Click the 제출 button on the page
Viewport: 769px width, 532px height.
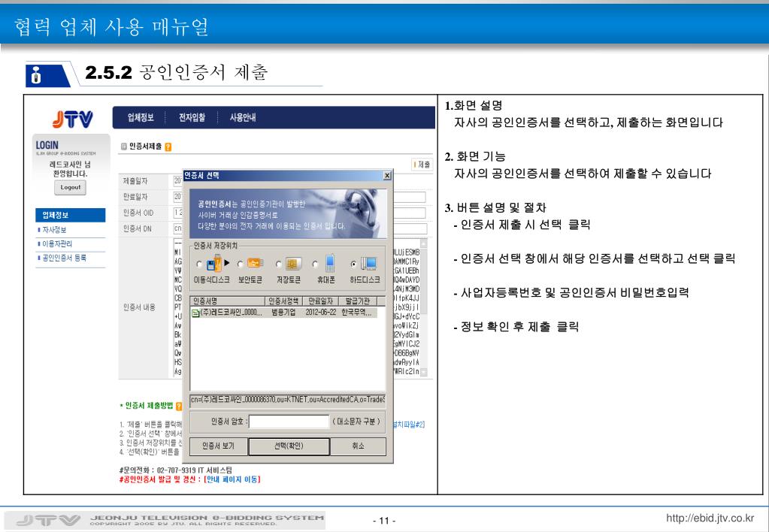422,165
